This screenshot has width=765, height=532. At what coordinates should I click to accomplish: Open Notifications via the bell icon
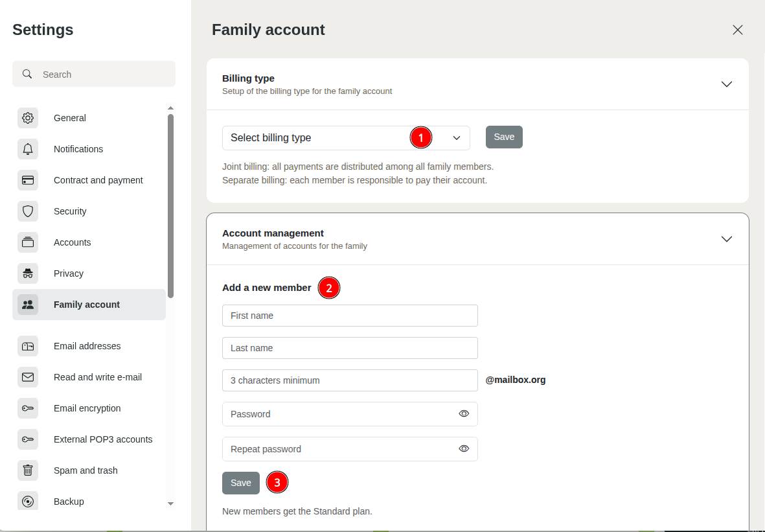[x=28, y=149]
